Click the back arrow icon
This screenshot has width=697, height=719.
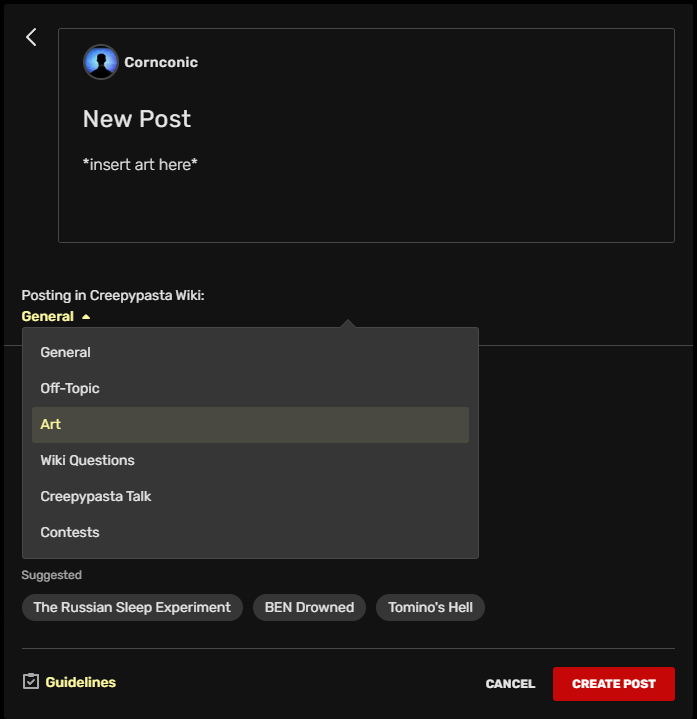click(31, 37)
